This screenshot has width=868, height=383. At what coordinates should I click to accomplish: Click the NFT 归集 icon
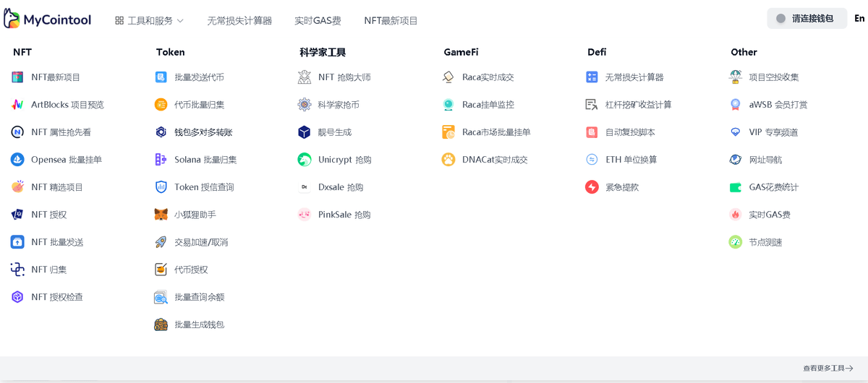coord(17,270)
